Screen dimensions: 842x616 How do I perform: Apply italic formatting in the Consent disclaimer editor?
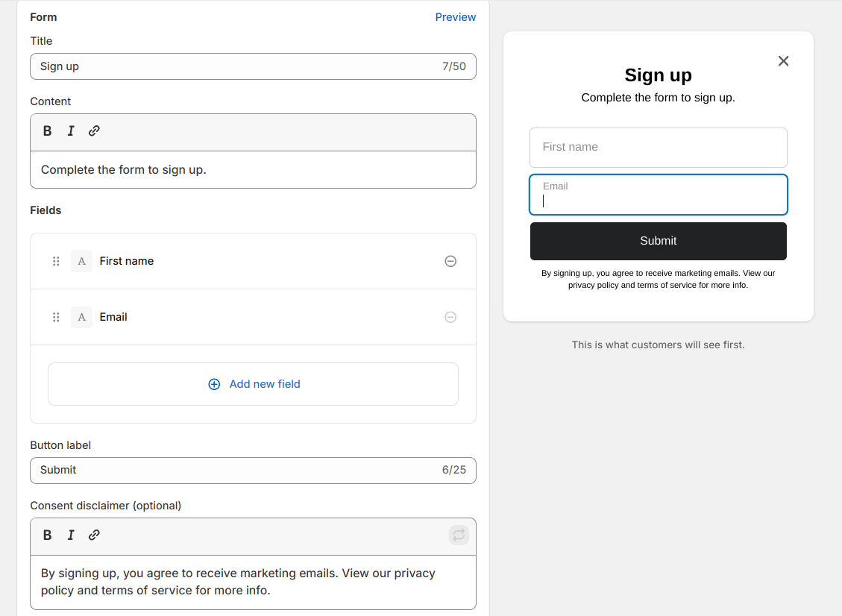tap(70, 535)
